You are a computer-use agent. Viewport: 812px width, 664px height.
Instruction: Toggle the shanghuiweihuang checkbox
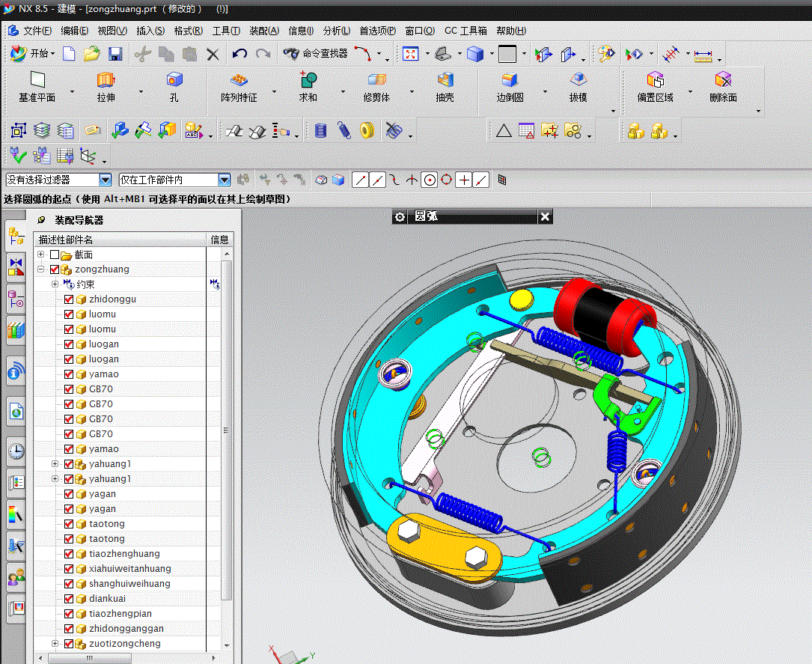point(68,584)
